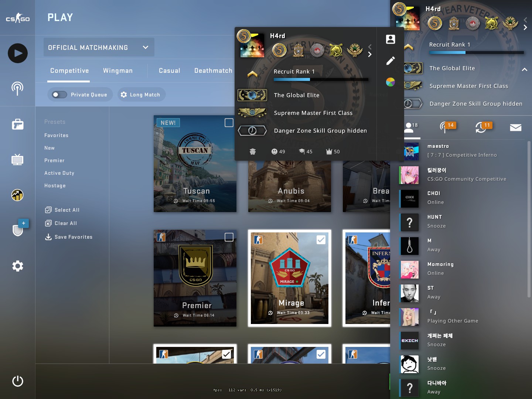Click the pencil edit icon in profile popup
Viewport: 532px width, 399px height.
point(391,61)
